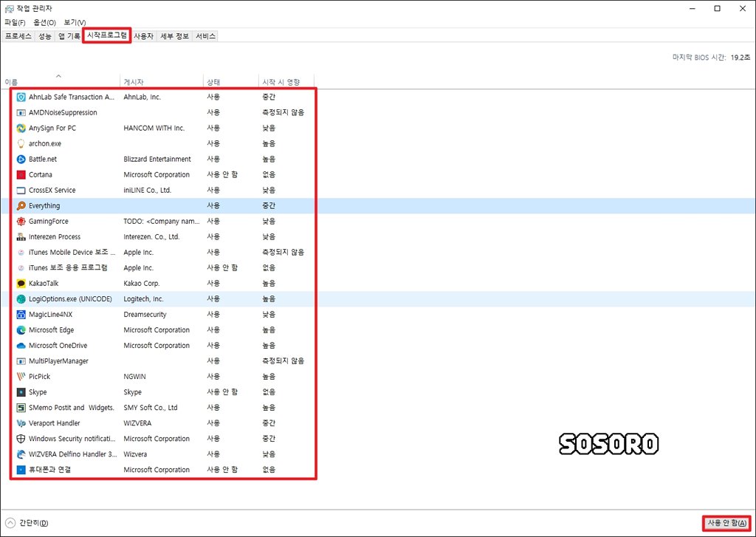Open the 파일(F) menu
The width and height of the screenshot is (756, 537).
pos(15,23)
